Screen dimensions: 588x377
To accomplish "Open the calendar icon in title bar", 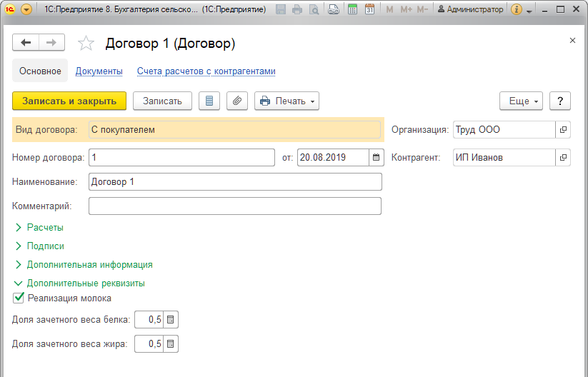I will pyautogui.click(x=369, y=9).
